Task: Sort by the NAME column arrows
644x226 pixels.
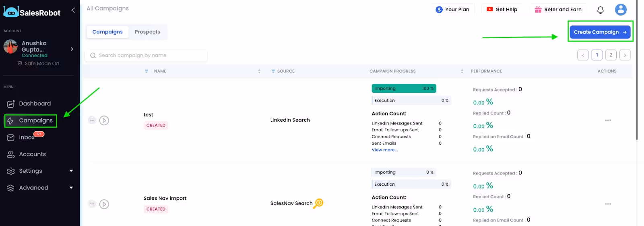Action: (259, 71)
